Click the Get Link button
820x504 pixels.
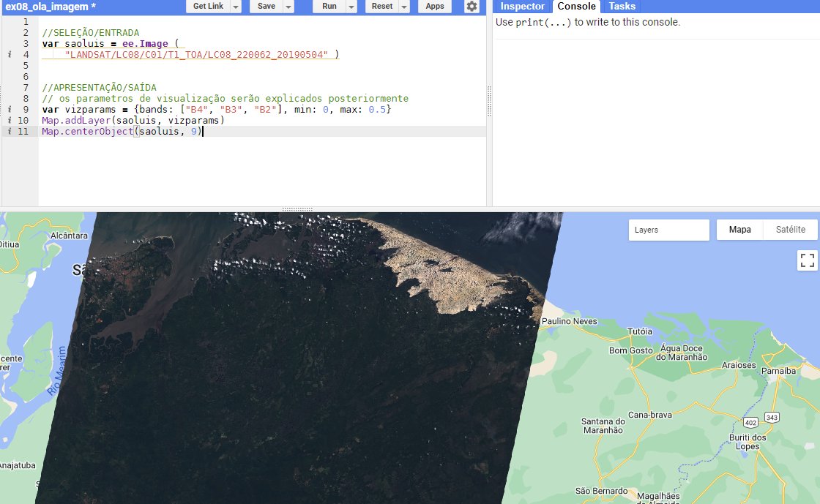click(x=208, y=7)
